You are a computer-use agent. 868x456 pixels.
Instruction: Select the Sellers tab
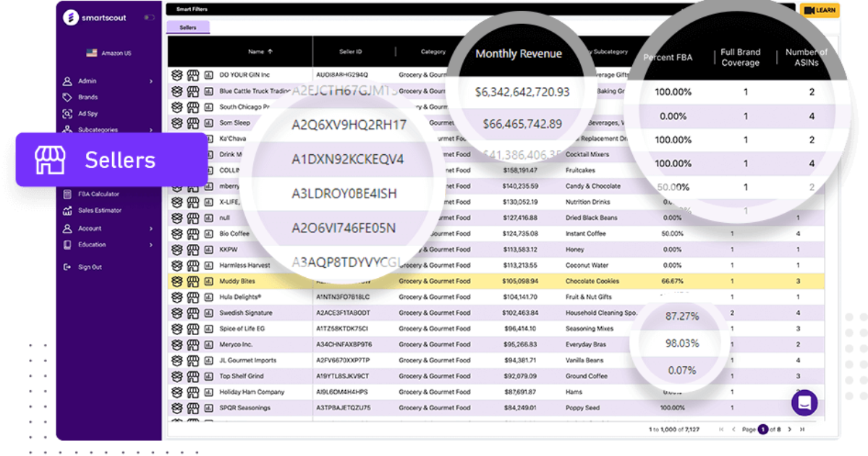tap(188, 28)
